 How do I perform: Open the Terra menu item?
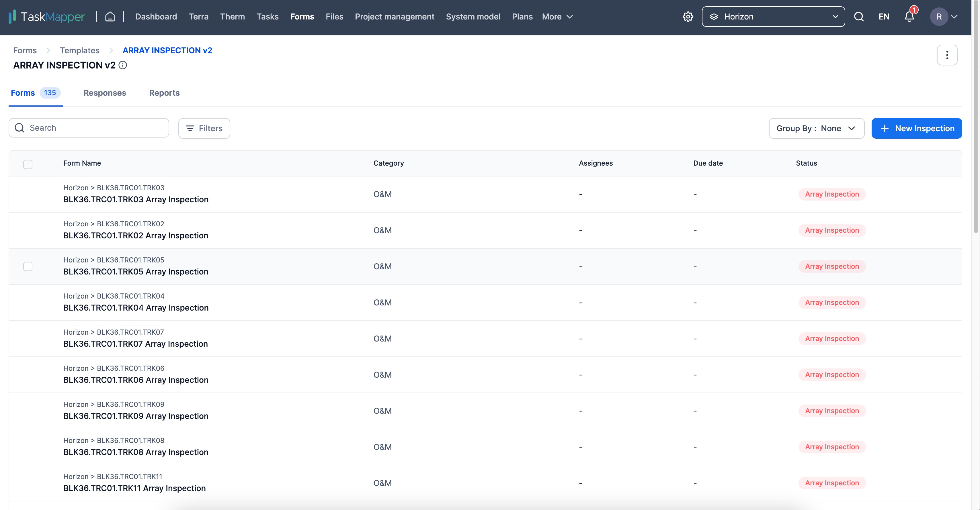[199, 17]
